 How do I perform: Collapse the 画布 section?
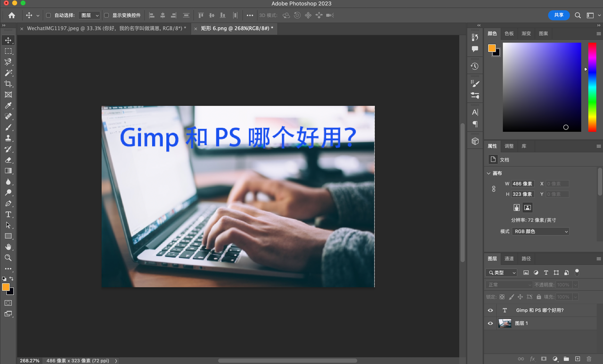tap(489, 173)
